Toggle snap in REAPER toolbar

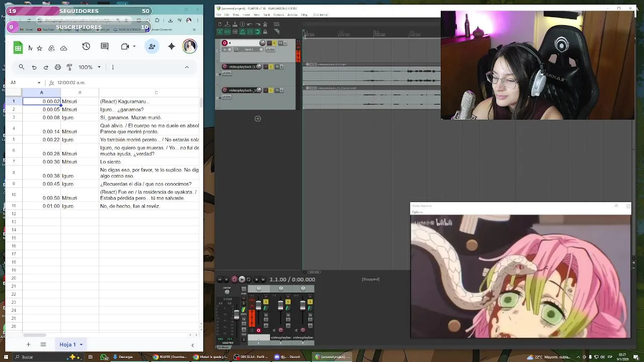[258, 32]
